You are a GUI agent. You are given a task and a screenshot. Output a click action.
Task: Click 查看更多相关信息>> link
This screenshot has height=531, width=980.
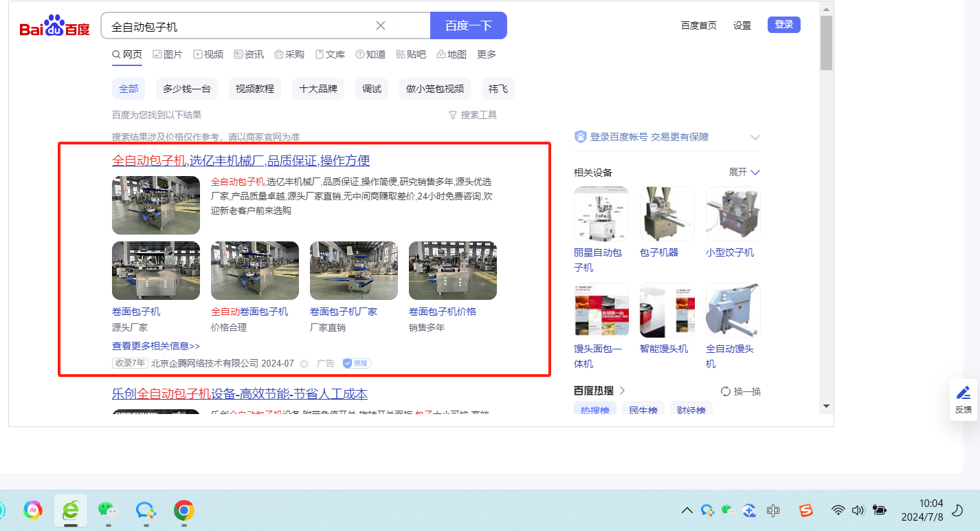[156, 346]
